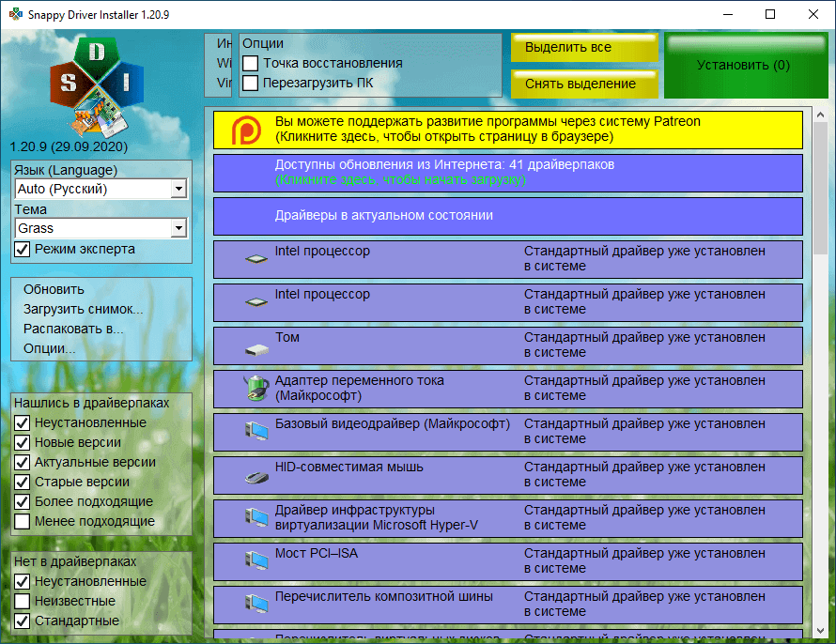Start download of 41 driverpack updates

[x=508, y=173]
